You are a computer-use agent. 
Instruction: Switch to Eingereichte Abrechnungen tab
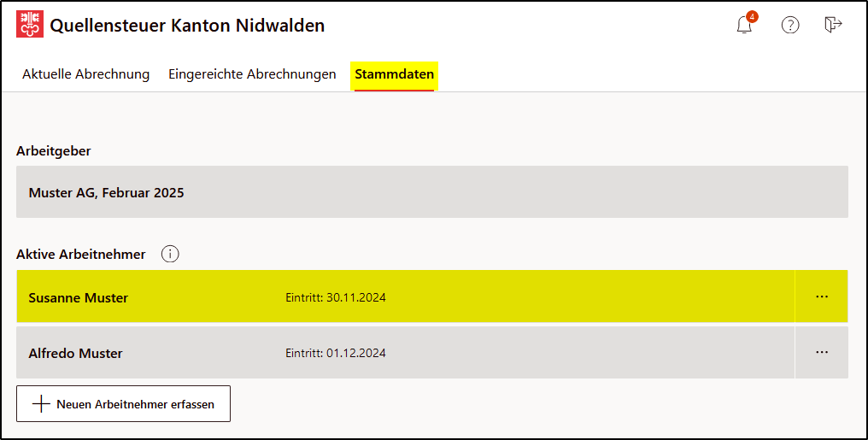tap(252, 74)
